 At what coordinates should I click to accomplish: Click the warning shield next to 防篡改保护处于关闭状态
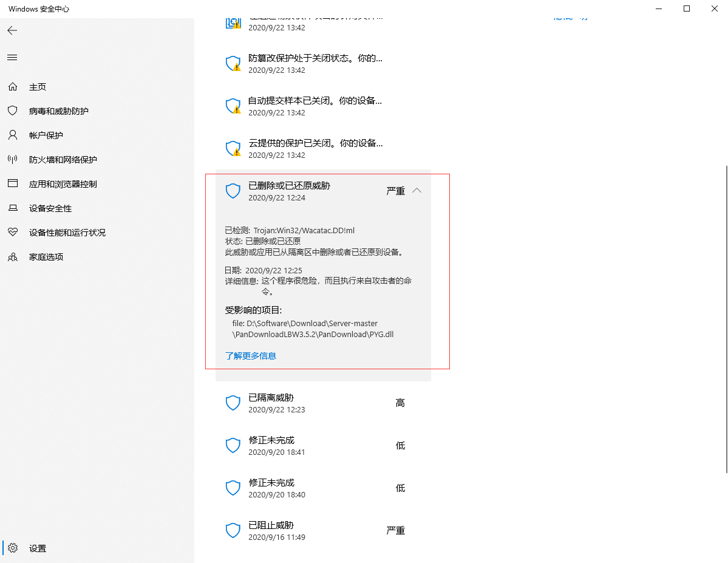[x=233, y=63]
